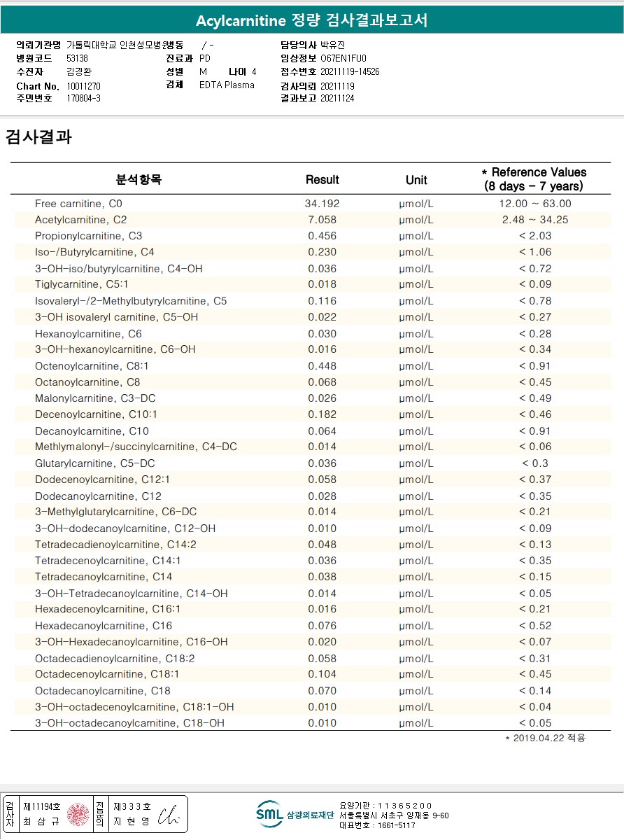
Task: Click the Result column header
Action: (322, 180)
